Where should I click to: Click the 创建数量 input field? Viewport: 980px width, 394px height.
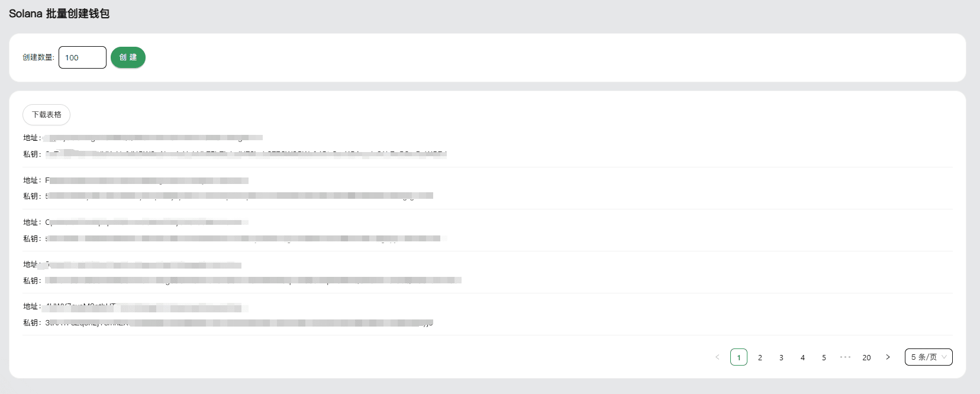(82, 57)
